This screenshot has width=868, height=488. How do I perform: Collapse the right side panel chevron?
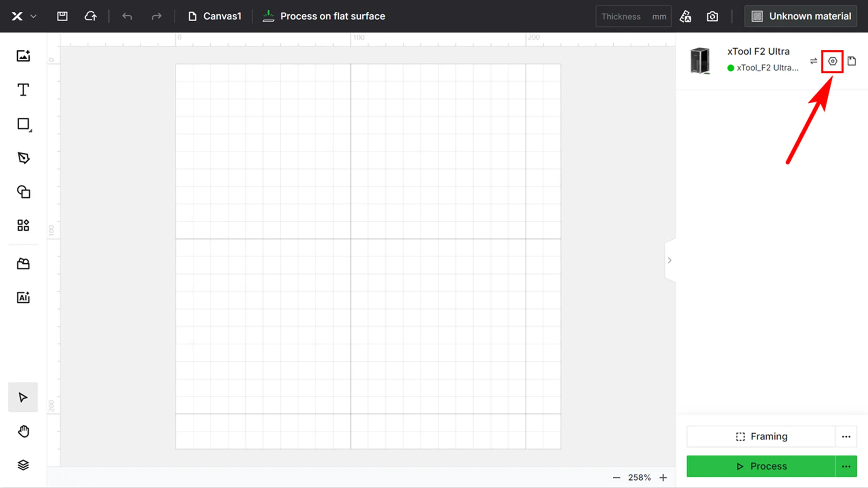[670, 260]
